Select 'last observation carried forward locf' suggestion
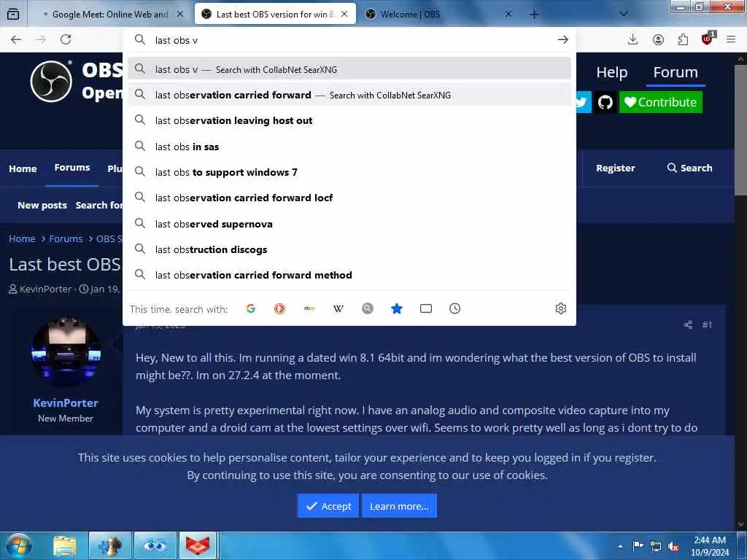Viewport: 747px width, 560px height. (x=349, y=198)
